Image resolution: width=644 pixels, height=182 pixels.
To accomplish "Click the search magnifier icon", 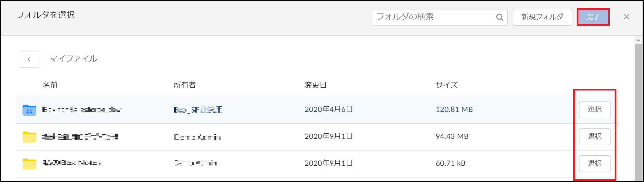I will point(500,17).
